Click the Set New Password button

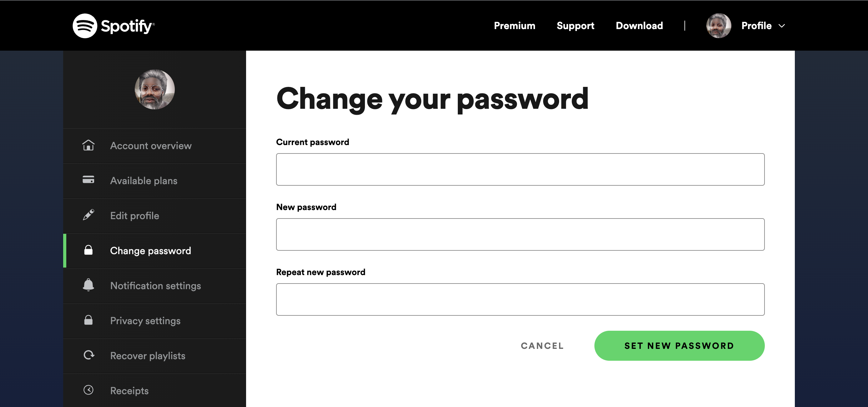pyautogui.click(x=679, y=346)
